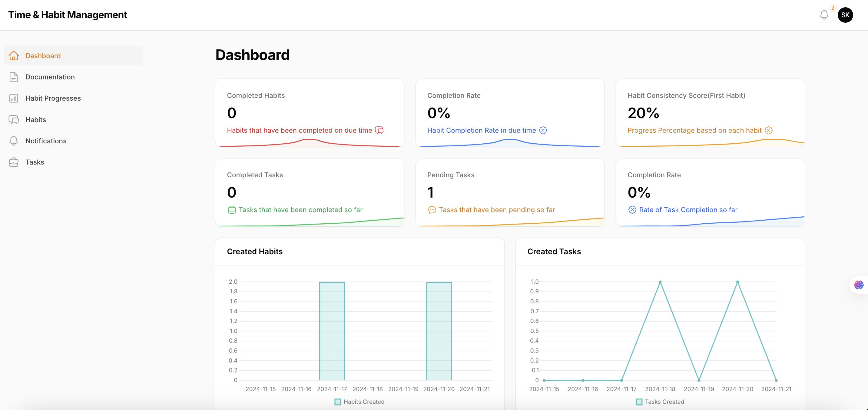Click the green briefcase icon in Completed Tasks
Screen dimensions: 868x410
click(x=232, y=210)
